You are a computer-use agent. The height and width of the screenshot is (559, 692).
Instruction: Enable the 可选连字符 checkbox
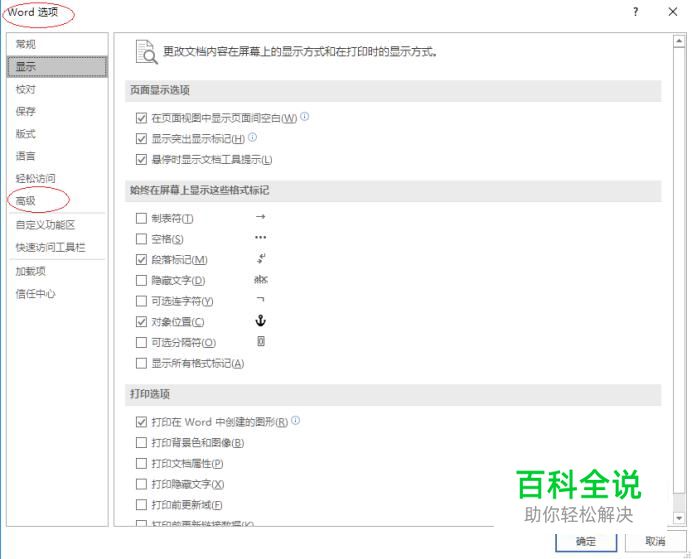pos(141,301)
